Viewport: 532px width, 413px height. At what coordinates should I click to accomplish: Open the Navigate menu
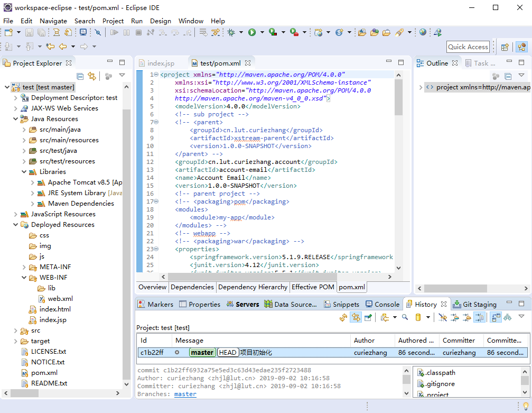(x=53, y=21)
